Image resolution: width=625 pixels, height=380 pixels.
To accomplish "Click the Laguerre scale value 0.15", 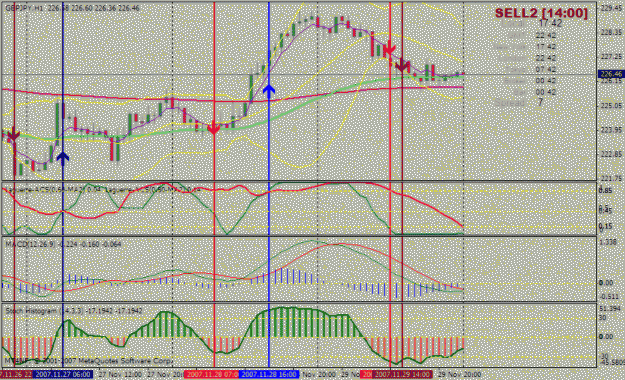I will [605, 226].
